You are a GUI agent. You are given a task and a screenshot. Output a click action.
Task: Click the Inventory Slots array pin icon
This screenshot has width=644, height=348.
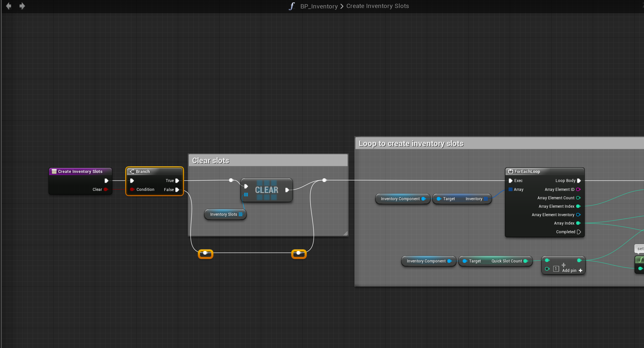241,214
